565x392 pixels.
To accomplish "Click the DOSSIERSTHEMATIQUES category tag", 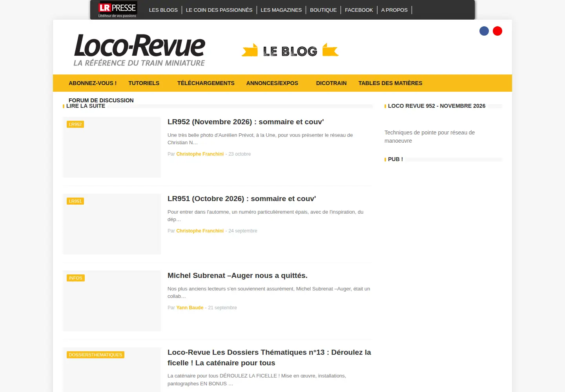I will pos(95,355).
